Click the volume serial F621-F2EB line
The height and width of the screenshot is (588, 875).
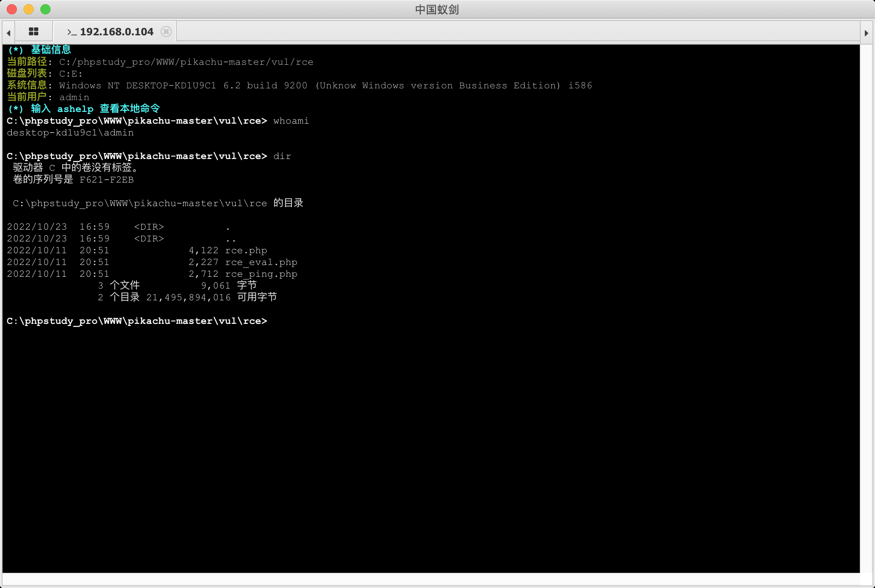(73, 180)
